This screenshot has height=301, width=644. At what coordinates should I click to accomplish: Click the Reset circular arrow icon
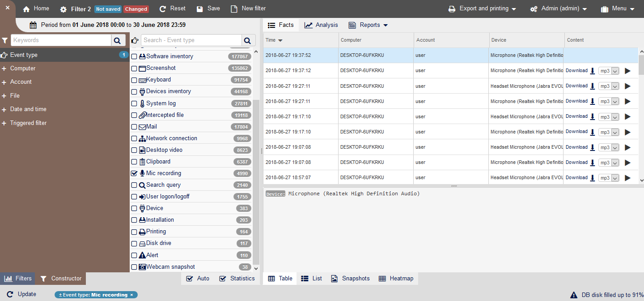click(x=163, y=9)
